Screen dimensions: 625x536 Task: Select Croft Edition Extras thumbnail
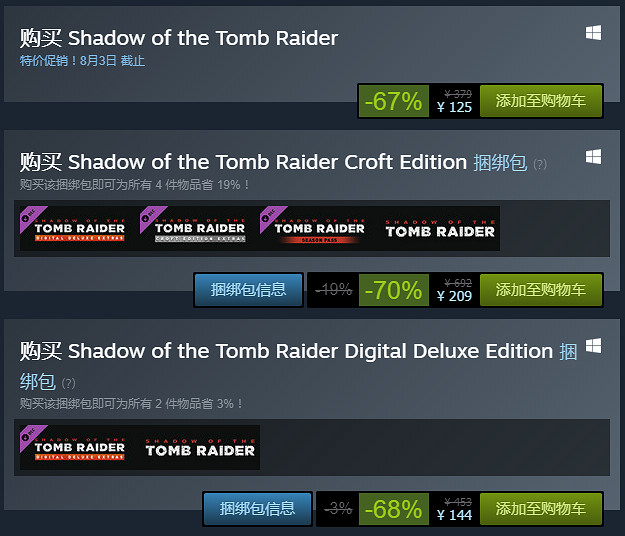199,228
